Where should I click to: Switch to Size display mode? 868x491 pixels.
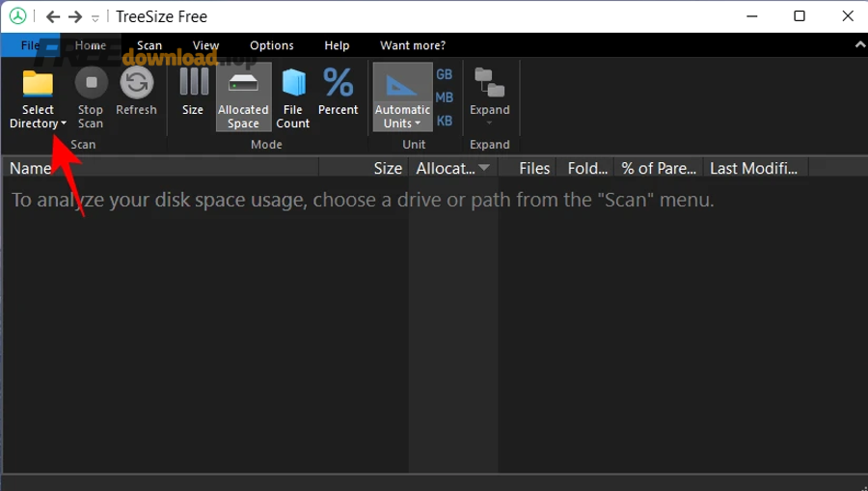(x=193, y=92)
